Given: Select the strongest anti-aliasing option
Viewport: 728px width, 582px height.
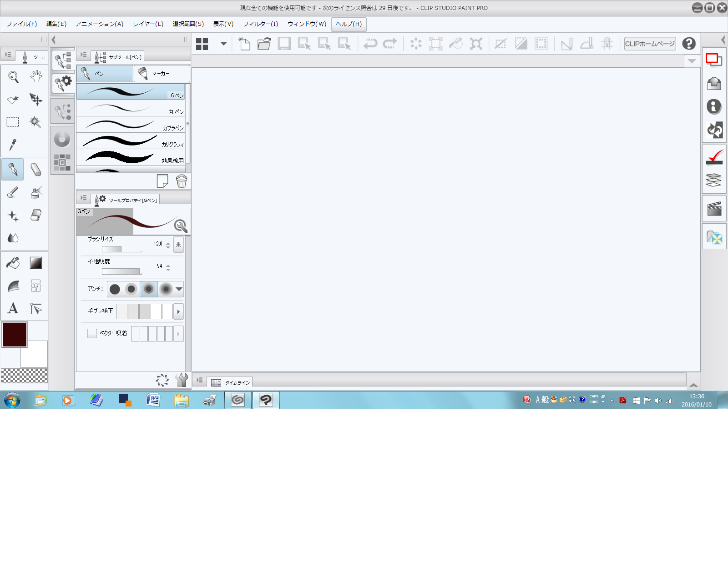Looking at the screenshot, I should [x=166, y=289].
